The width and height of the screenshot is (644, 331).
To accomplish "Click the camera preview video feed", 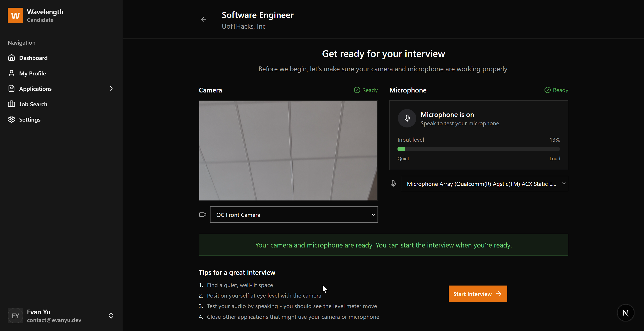I will [288, 150].
